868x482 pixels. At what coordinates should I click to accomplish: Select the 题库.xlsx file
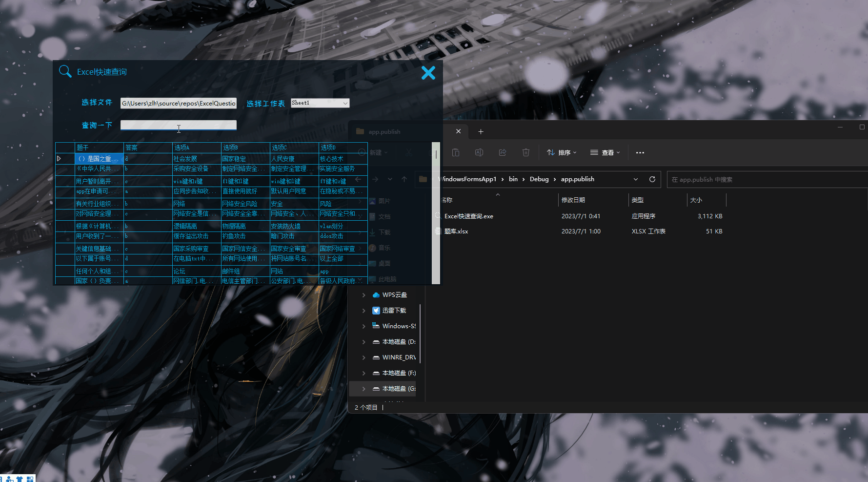[x=456, y=231]
